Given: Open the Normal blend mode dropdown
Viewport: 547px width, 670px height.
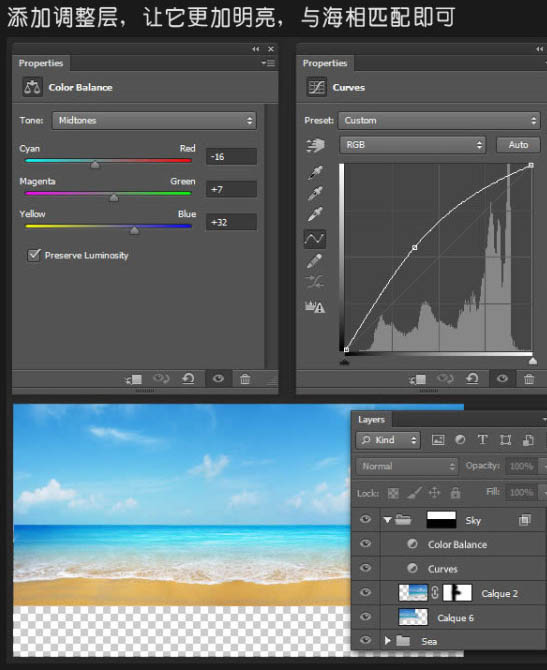Looking at the screenshot, I should point(407,466).
